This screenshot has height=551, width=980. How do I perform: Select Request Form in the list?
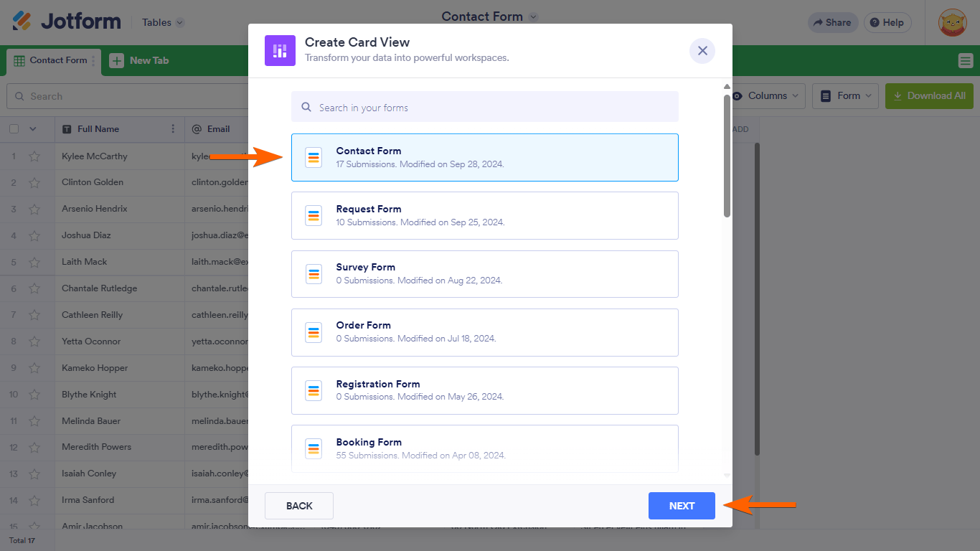485,215
